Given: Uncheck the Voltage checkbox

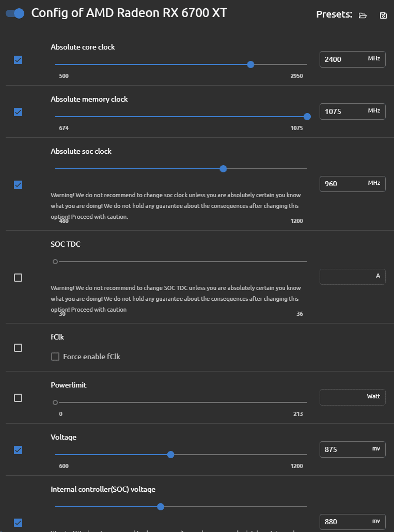Looking at the screenshot, I should (x=18, y=450).
